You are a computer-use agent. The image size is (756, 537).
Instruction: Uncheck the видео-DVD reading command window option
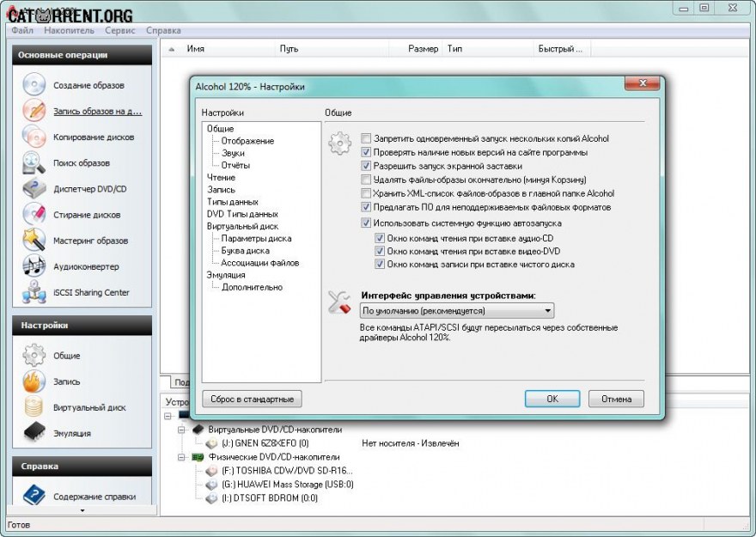click(x=380, y=251)
